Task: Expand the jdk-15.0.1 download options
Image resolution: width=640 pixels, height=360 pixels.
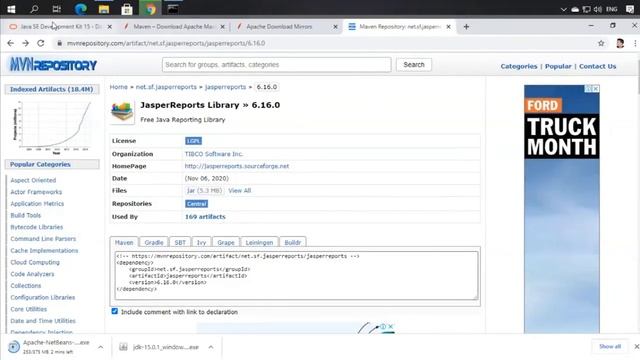Action: click(x=211, y=347)
